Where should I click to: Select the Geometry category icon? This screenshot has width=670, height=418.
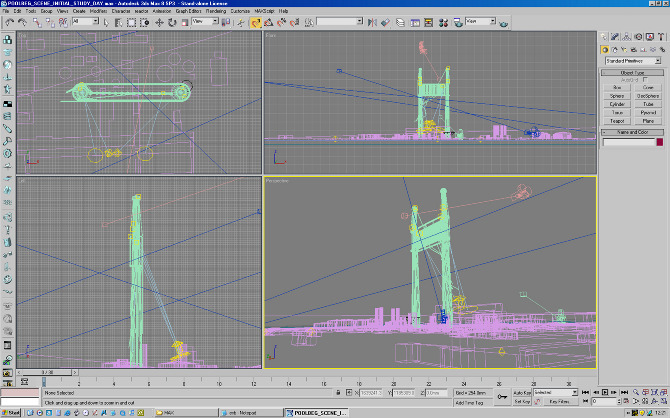coord(606,49)
